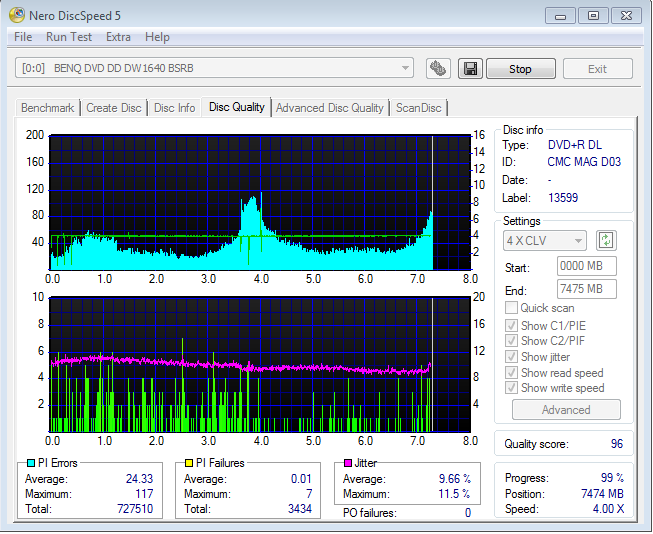Click the cyan PI Errors legend swatch
The height and width of the screenshot is (534, 653).
click(x=30, y=463)
